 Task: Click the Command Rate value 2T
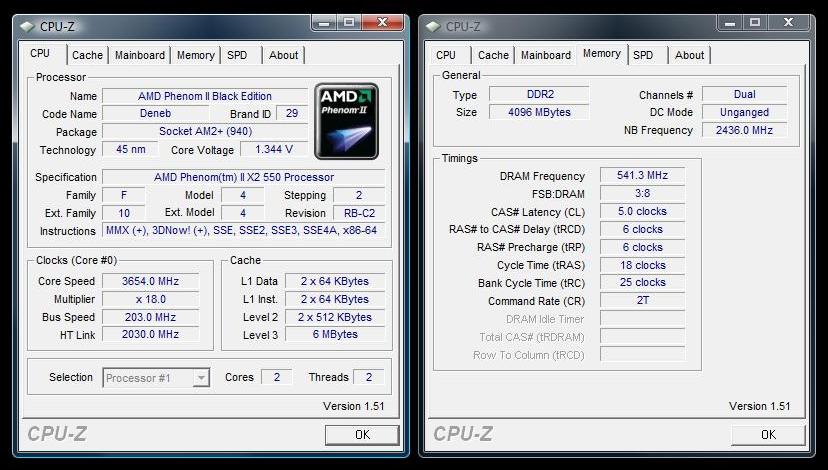point(643,300)
